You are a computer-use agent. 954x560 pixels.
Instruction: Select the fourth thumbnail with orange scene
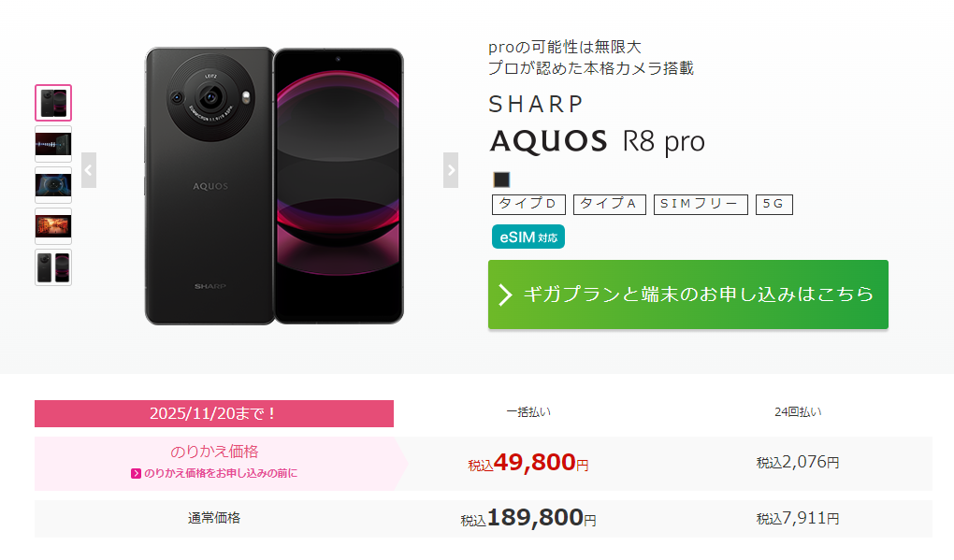click(x=53, y=226)
